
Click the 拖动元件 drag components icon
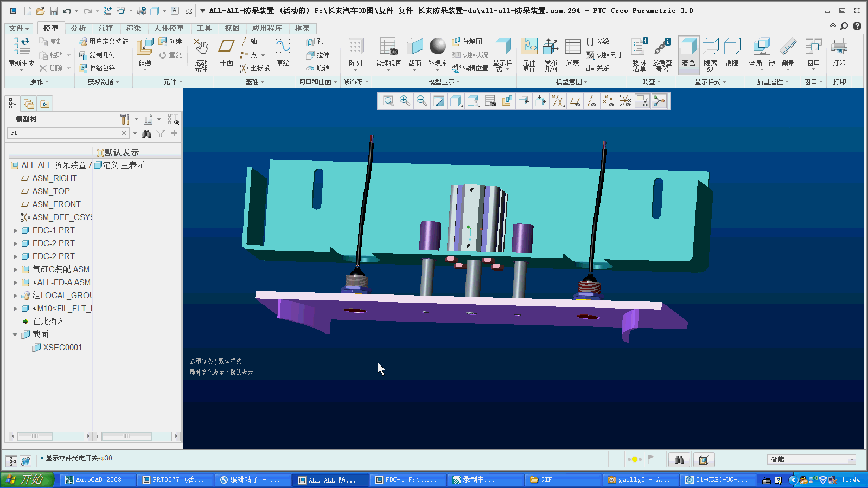click(201, 53)
